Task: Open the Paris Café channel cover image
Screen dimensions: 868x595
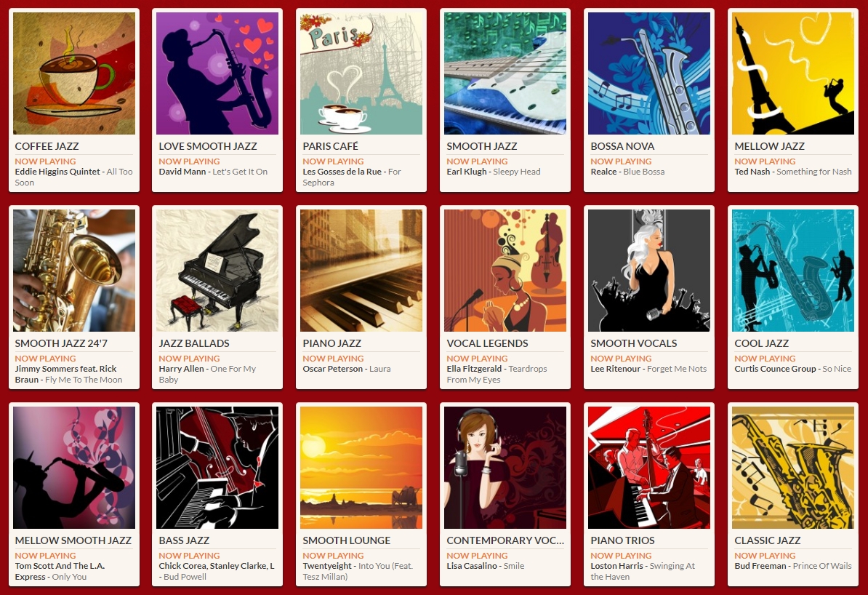Action: 361,73
